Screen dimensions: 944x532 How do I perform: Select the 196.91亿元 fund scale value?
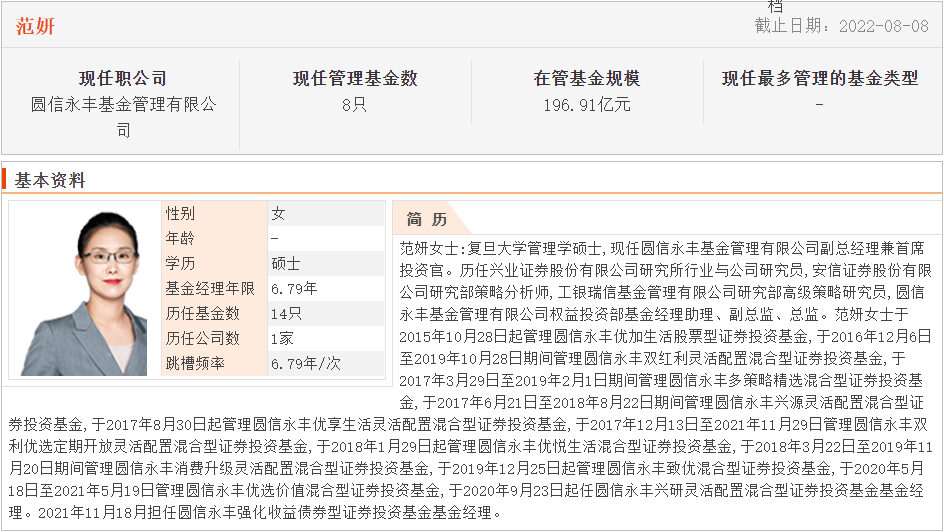coord(587,105)
